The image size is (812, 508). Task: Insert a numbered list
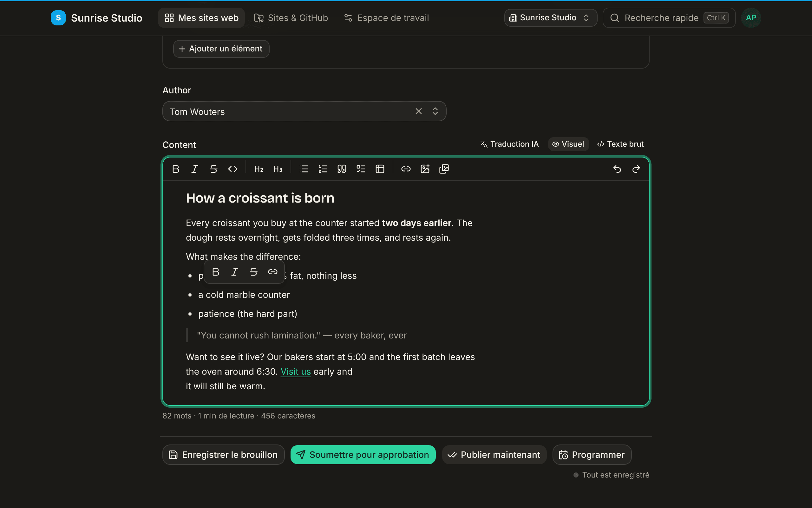(323, 169)
